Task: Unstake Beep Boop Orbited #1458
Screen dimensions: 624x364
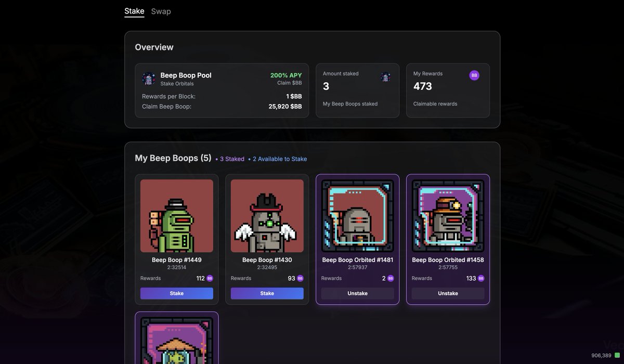Action: [448, 293]
